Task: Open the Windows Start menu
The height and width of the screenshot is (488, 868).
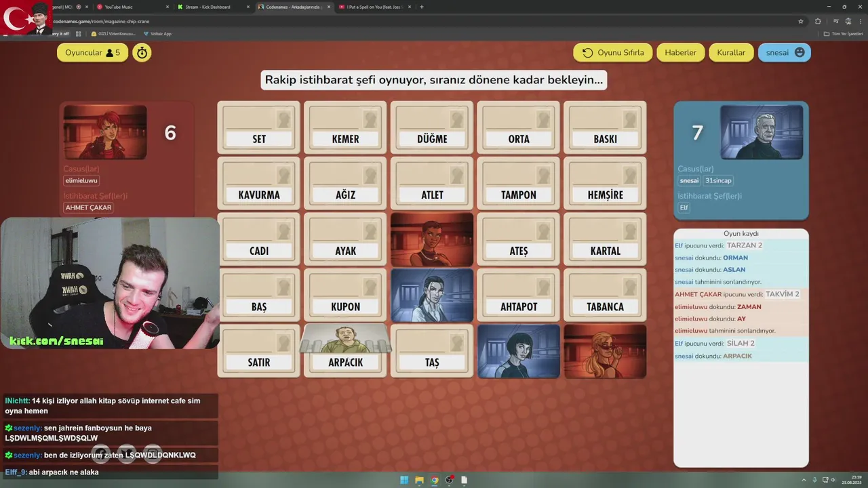Action: pyautogui.click(x=404, y=480)
